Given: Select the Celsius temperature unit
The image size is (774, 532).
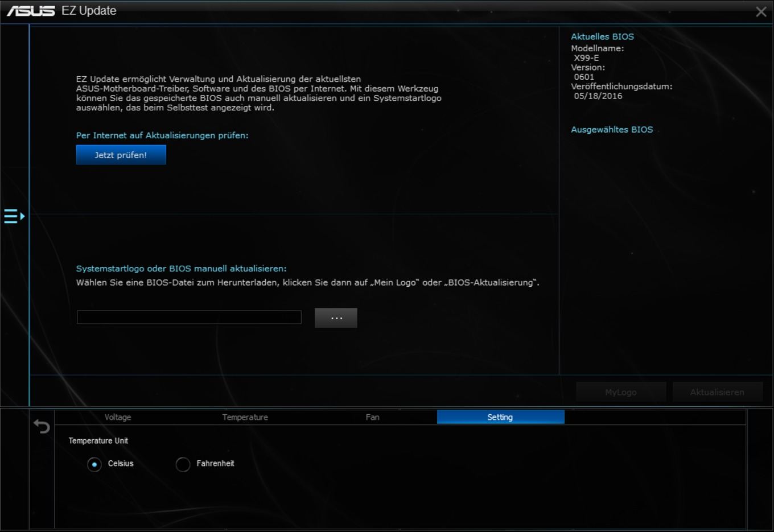Looking at the screenshot, I should pyautogui.click(x=94, y=464).
